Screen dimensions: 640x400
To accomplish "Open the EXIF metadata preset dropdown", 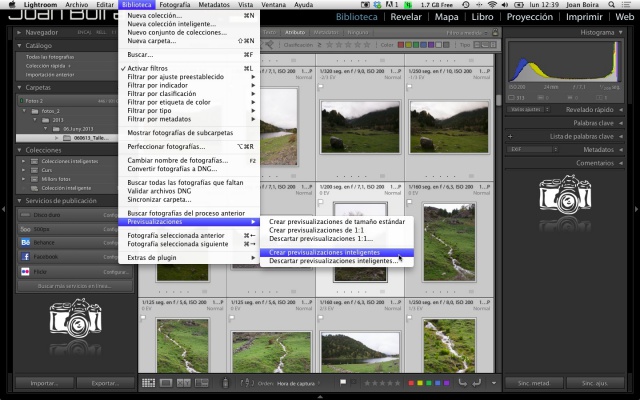I will click(533, 149).
